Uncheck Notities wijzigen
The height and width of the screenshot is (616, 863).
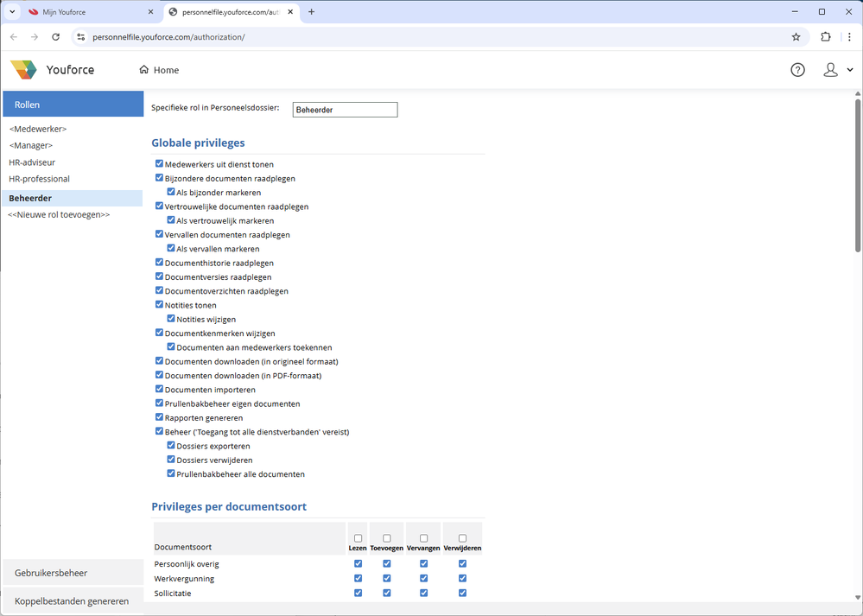point(171,318)
